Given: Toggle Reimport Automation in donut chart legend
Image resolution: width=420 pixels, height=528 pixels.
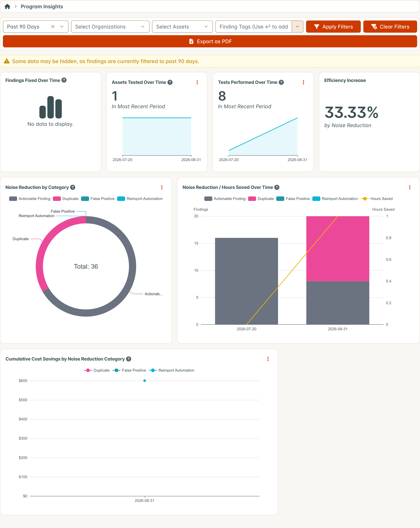Looking at the screenshot, I should tap(140, 199).
